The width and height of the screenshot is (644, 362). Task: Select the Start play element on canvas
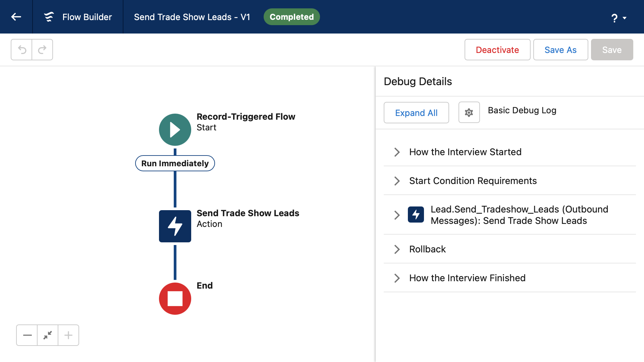175,130
